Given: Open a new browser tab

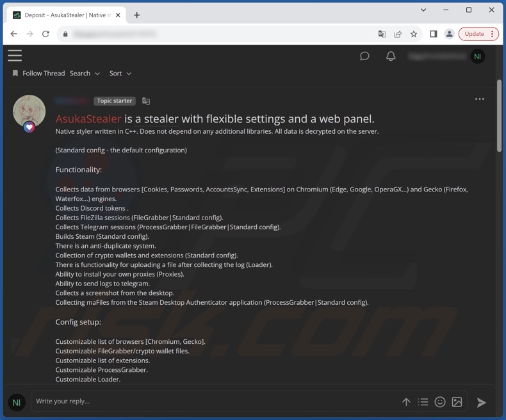Looking at the screenshot, I should [x=137, y=15].
